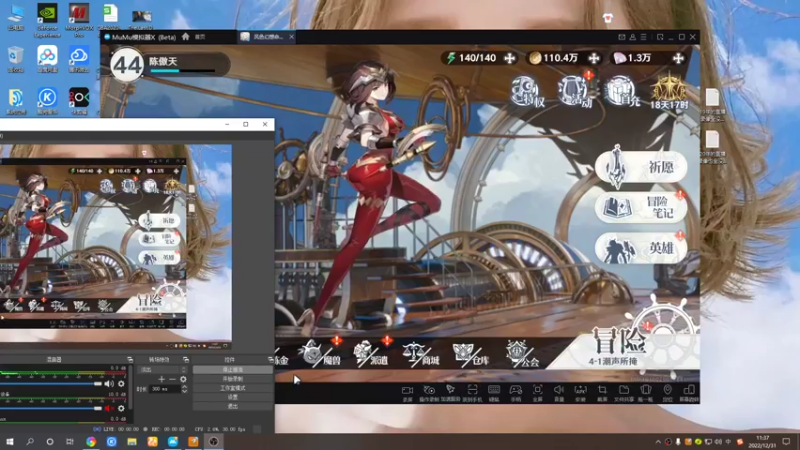Open the 首充 first-recharge gift icon
The width and height of the screenshot is (800, 450).
pyautogui.click(x=621, y=92)
